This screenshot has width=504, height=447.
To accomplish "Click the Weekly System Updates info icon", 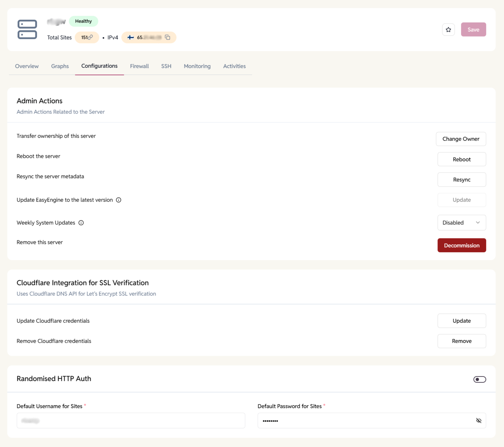I will coord(81,223).
